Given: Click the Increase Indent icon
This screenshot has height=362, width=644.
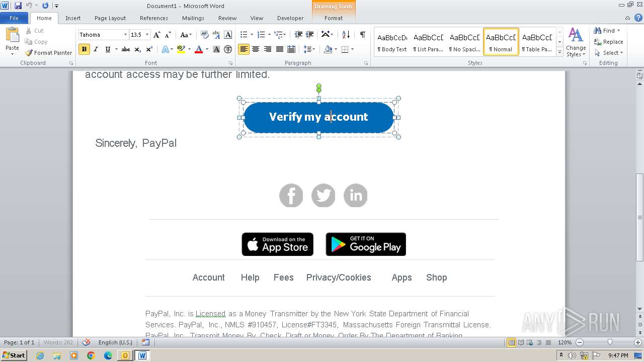Looking at the screenshot, I should tap(310, 35).
